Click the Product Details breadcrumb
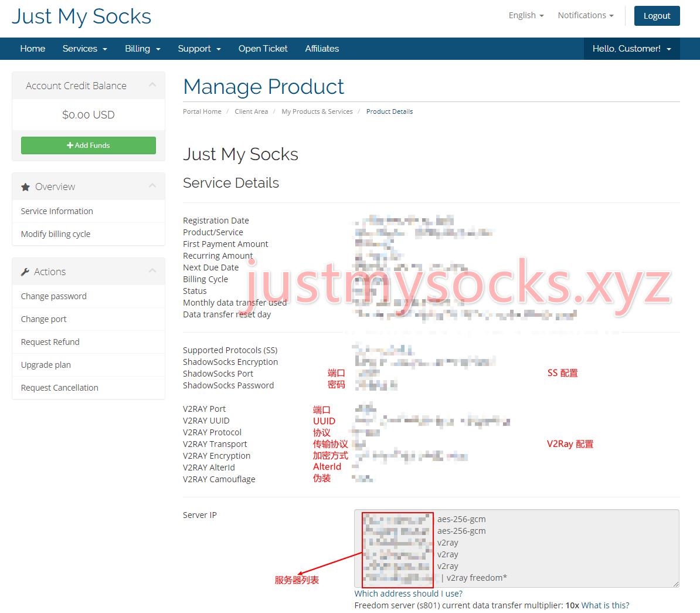The height and width of the screenshot is (613, 700). pyautogui.click(x=389, y=111)
